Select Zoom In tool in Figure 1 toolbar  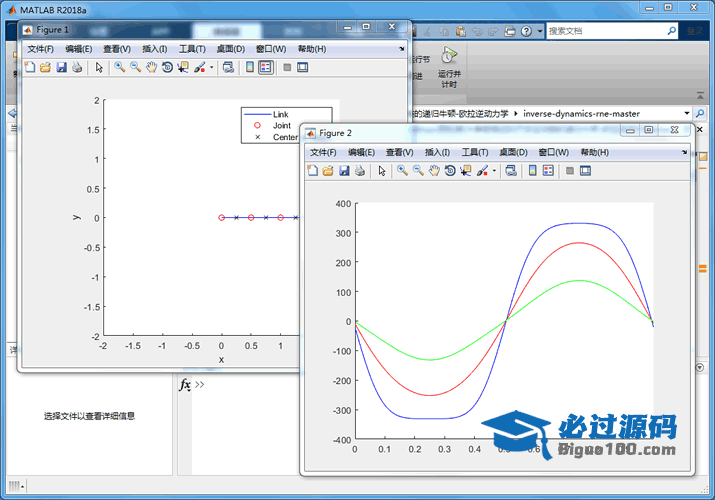tap(119, 67)
